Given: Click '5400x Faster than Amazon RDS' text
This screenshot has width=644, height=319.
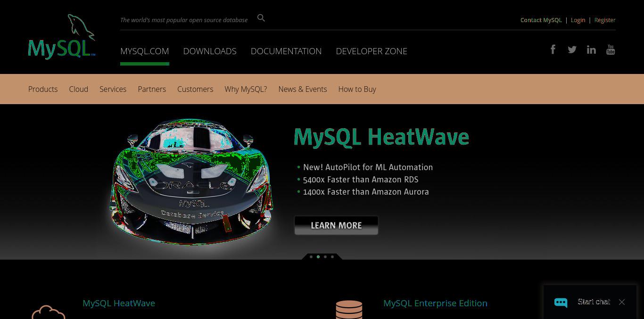Looking at the screenshot, I should (361, 180).
